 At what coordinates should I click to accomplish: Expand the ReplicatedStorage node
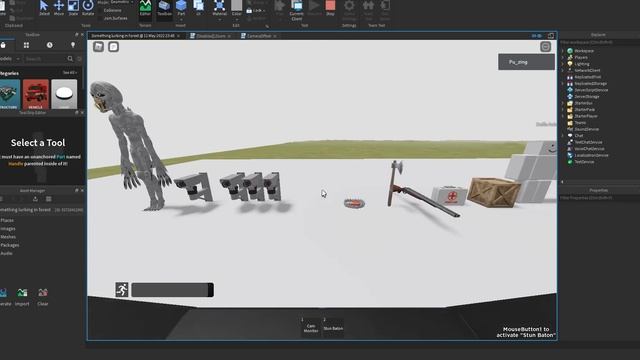(x=563, y=84)
